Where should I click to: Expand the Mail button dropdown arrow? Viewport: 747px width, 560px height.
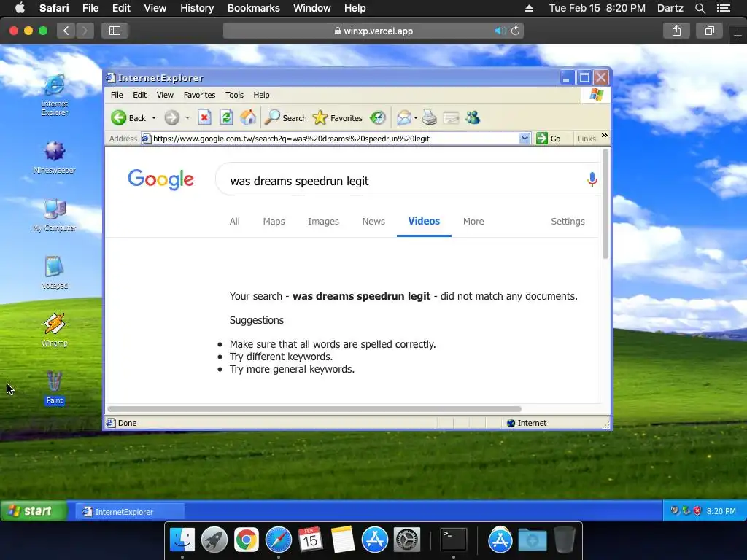coord(416,117)
